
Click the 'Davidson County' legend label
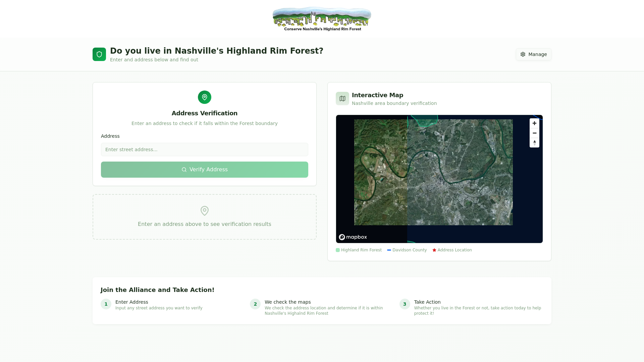pyautogui.click(x=410, y=250)
